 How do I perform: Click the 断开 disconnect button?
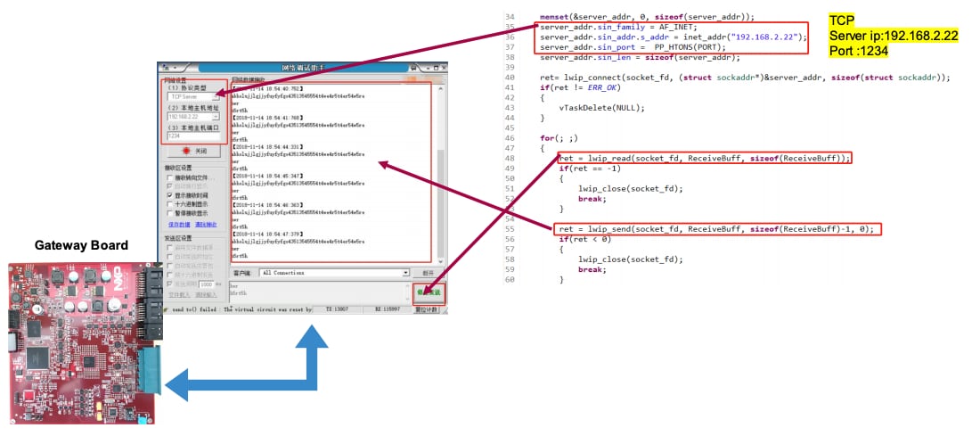click(x=428, y=273)
